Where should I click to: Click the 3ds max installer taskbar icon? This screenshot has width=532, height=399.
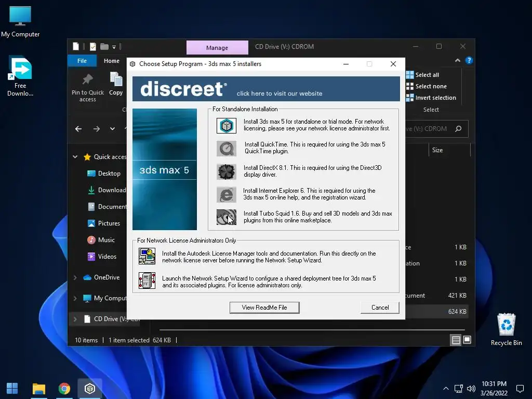click(89, 389)
